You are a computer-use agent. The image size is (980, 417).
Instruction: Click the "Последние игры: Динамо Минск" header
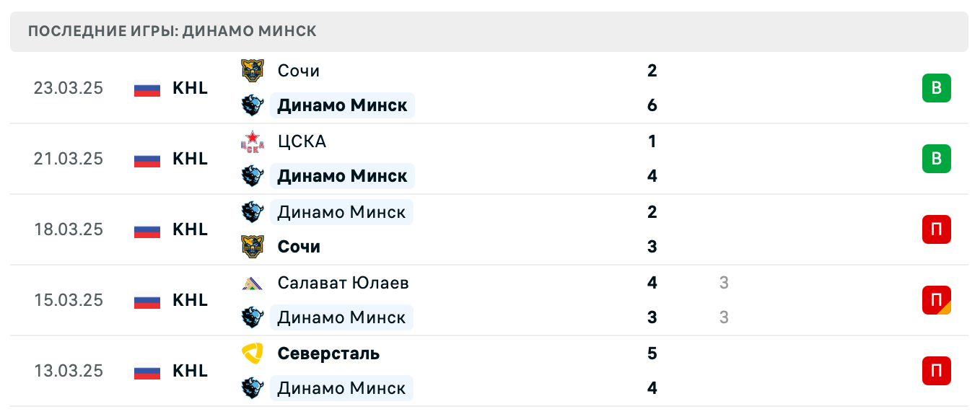172,32
